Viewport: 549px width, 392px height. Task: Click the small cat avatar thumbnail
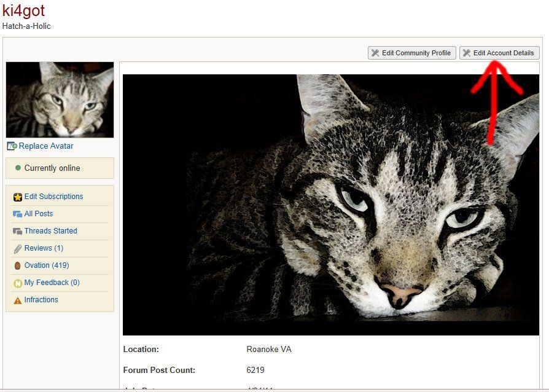(60, 100)
